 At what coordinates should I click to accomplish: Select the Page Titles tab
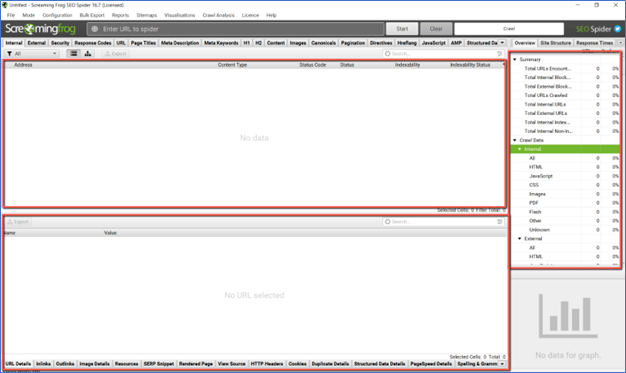(143, 43)
